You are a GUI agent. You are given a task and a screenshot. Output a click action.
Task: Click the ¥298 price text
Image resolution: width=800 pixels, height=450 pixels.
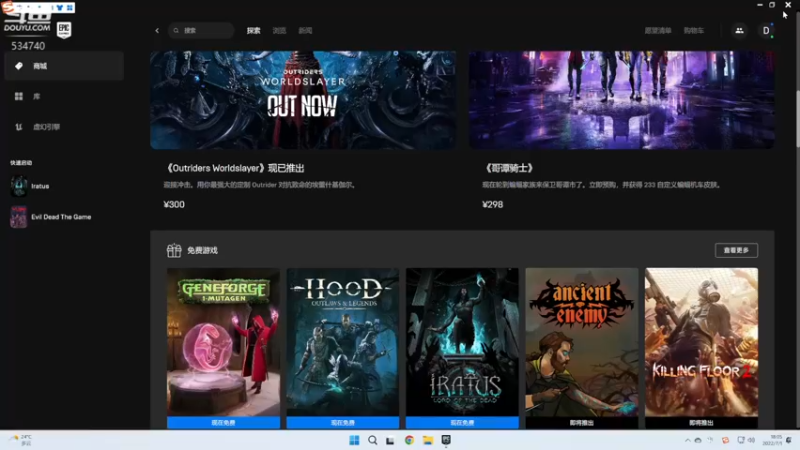[492, 205]
